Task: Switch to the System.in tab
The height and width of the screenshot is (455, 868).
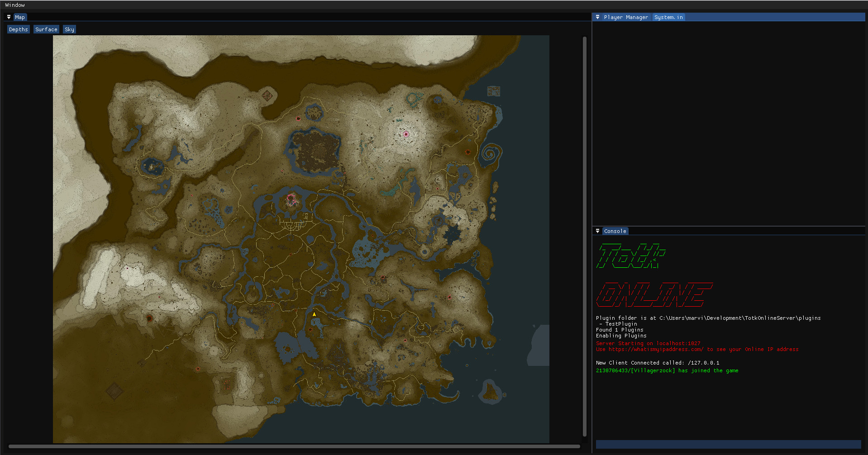Action: point(668,17)
